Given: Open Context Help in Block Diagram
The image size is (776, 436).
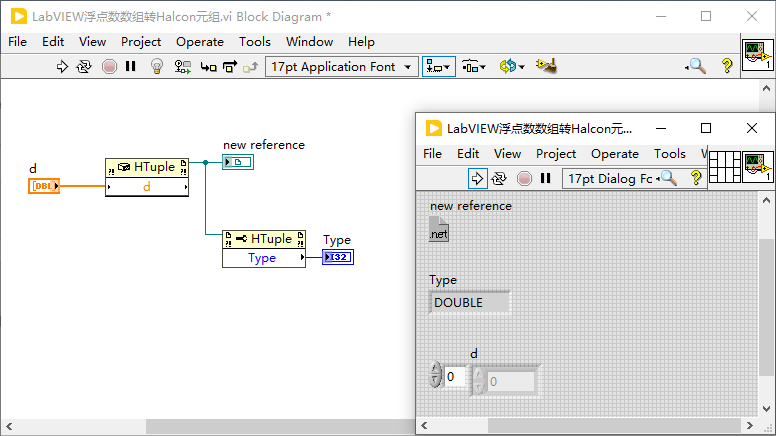Looking at the screenshot, I should 727,66.
